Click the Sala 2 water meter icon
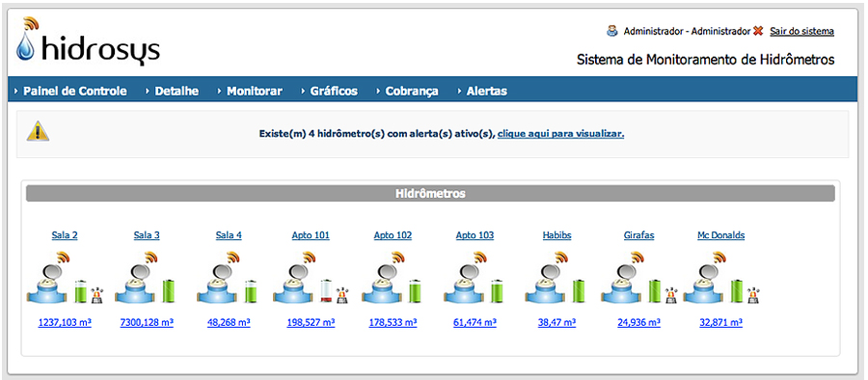This screenshot has height=380, width=868. 48,284
